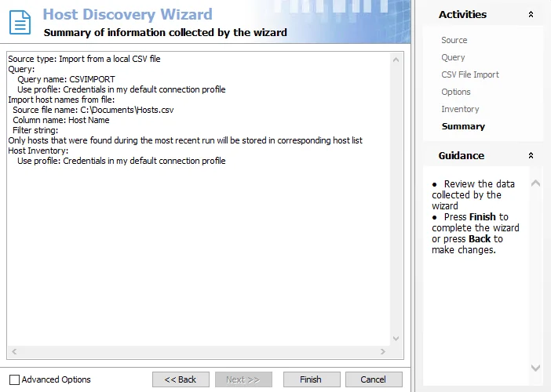This screenshot has width=551, height=392.
Task: Click the 'Import host names from file:' line
Action: 61,100
